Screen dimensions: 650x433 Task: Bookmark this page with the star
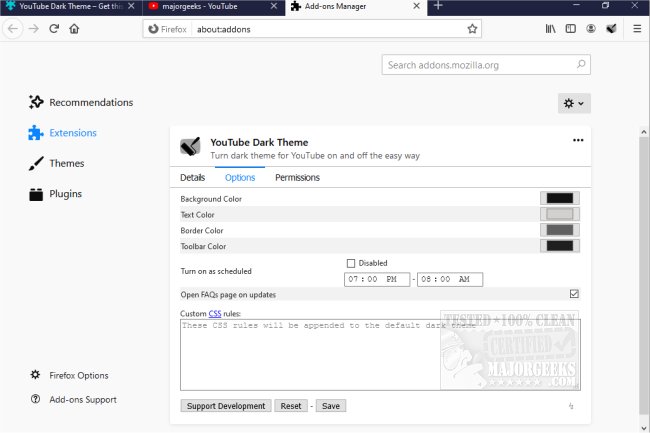coord(472,29)
